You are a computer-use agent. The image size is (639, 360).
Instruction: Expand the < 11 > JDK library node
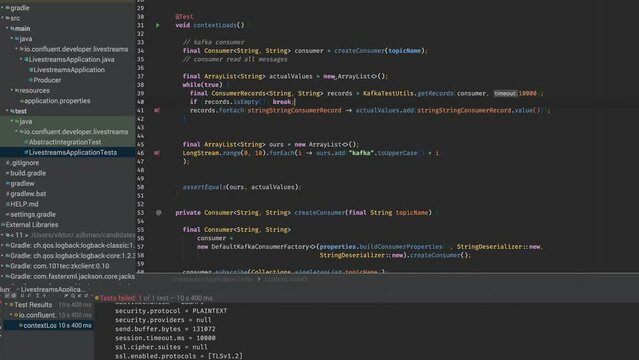tap(2, 235)
